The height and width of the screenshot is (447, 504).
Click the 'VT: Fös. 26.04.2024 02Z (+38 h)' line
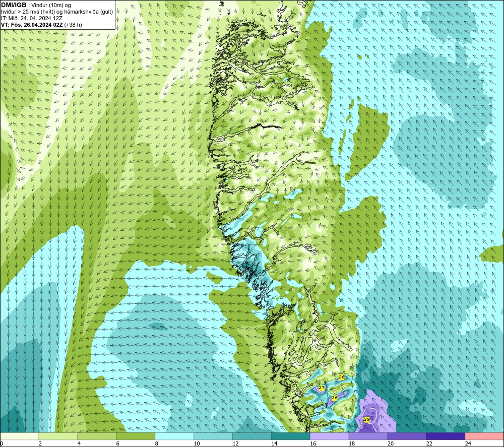41,25
